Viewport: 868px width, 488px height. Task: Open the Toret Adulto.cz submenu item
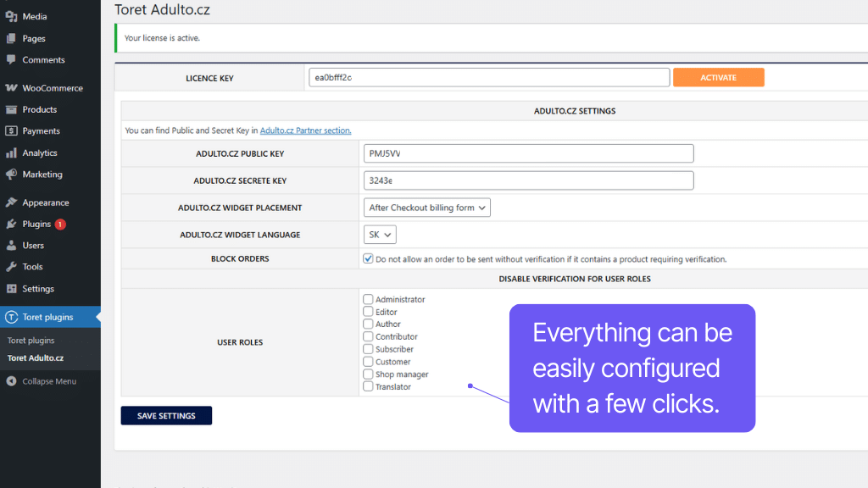click(36, 358)
